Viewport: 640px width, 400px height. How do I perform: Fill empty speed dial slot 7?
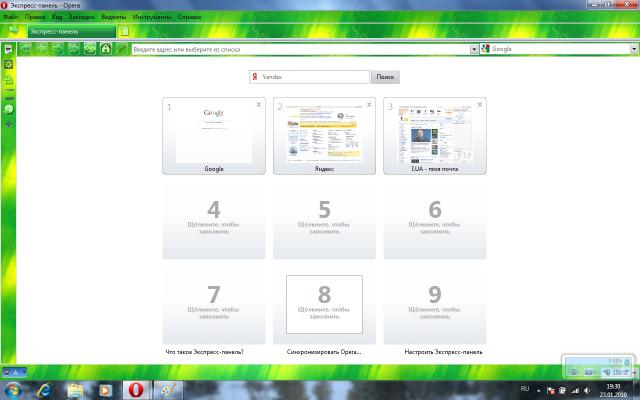214,307
